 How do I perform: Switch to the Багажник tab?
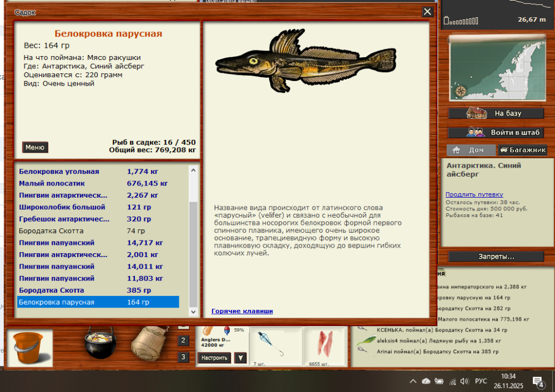[x=522, y=149]
